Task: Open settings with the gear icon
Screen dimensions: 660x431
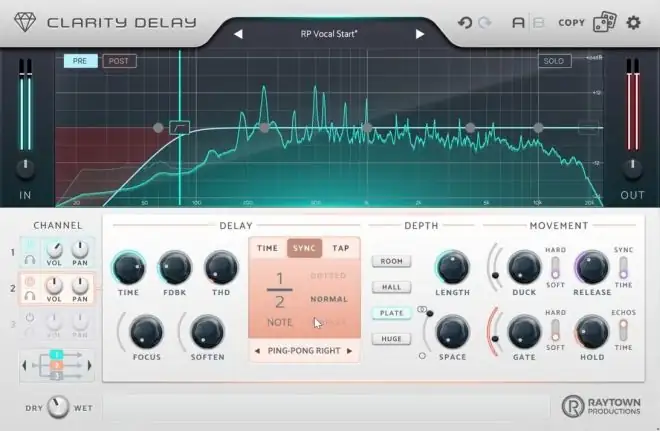Action: pyautogui.click(x=634, y=22)
